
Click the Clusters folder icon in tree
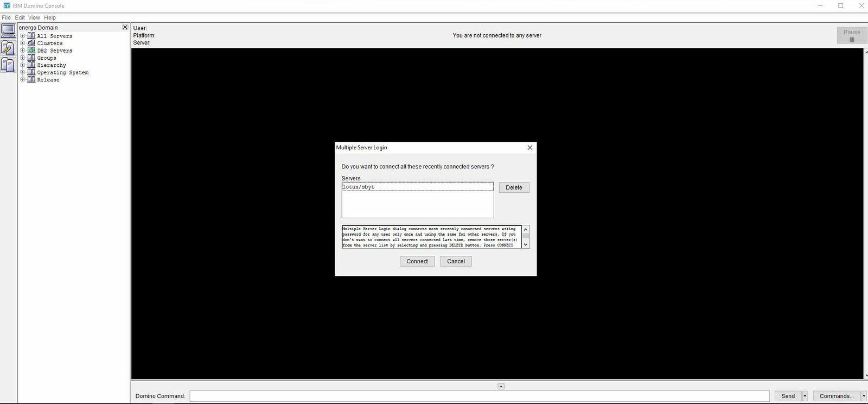point(31,43)
